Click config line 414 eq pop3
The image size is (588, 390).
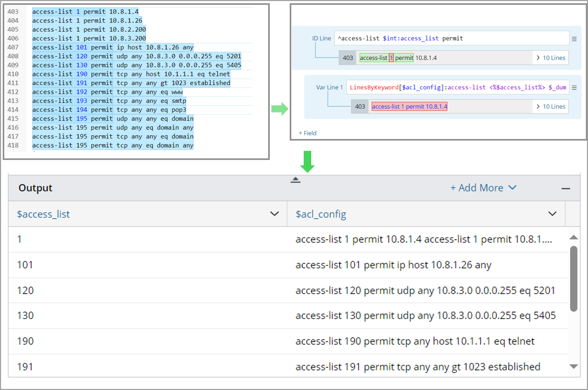[x=109, y=109]
